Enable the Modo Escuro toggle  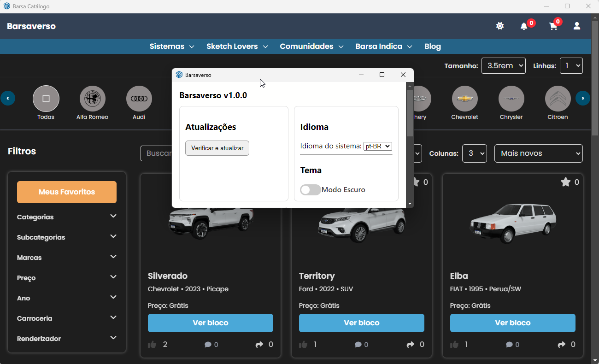tap(311, 190)
